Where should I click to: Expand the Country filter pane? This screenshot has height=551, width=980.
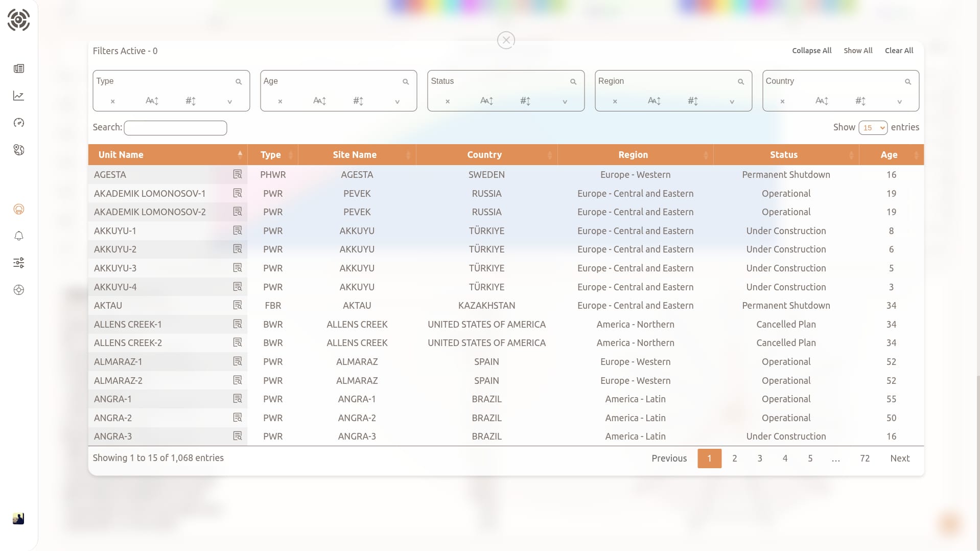[900, 102]
